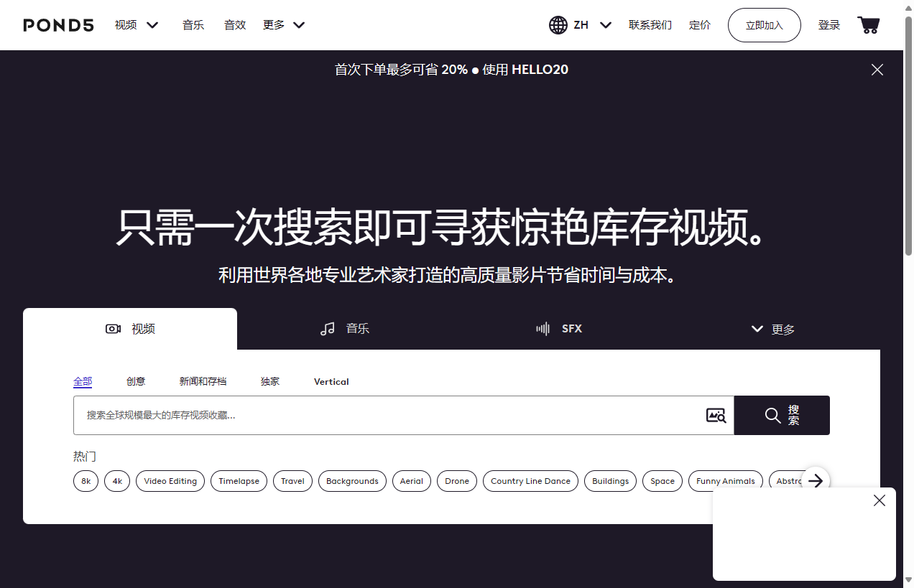
Task: Expand the 更多 tab in search panel
Action: [773, 329]
